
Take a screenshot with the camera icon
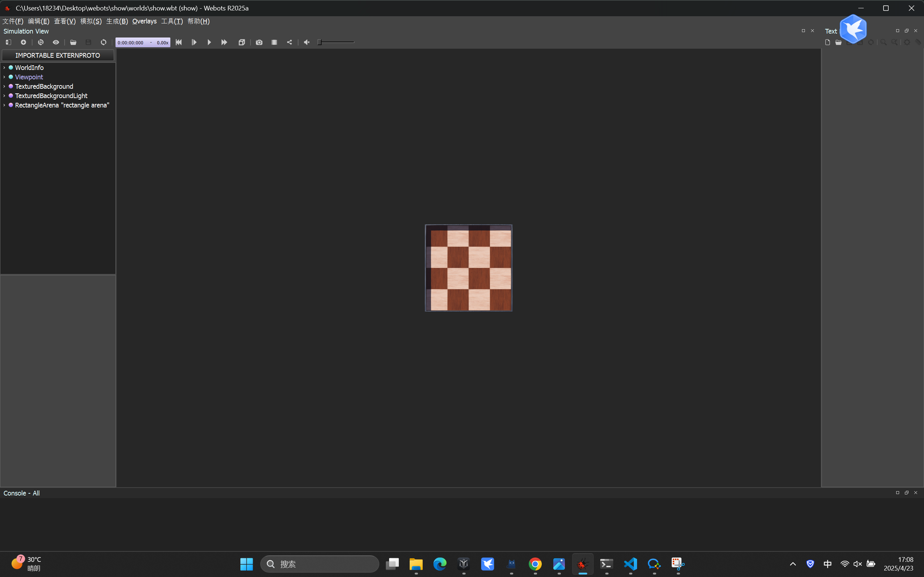pyautogui.click(x=259, y=42)
